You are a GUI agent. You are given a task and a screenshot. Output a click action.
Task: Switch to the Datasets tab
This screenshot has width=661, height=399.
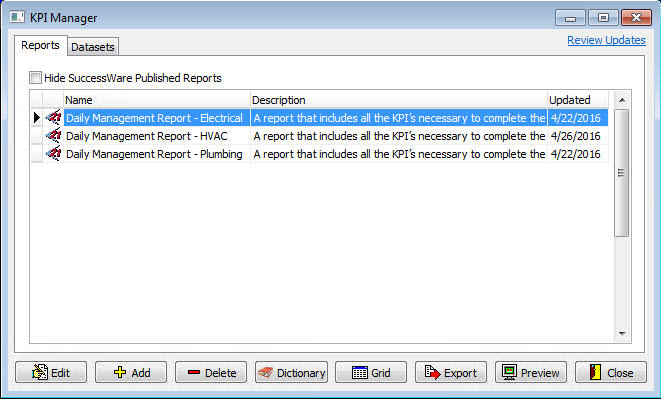[93, 47]
